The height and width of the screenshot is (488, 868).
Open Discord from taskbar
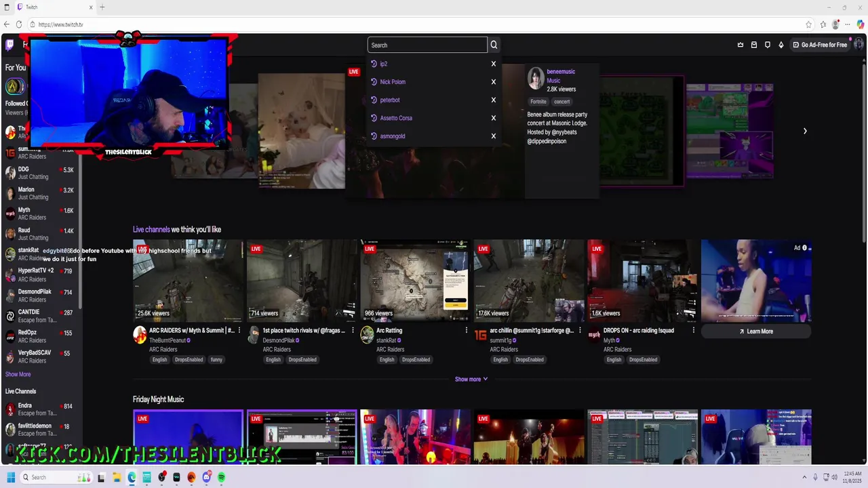[x=206, y=477]
